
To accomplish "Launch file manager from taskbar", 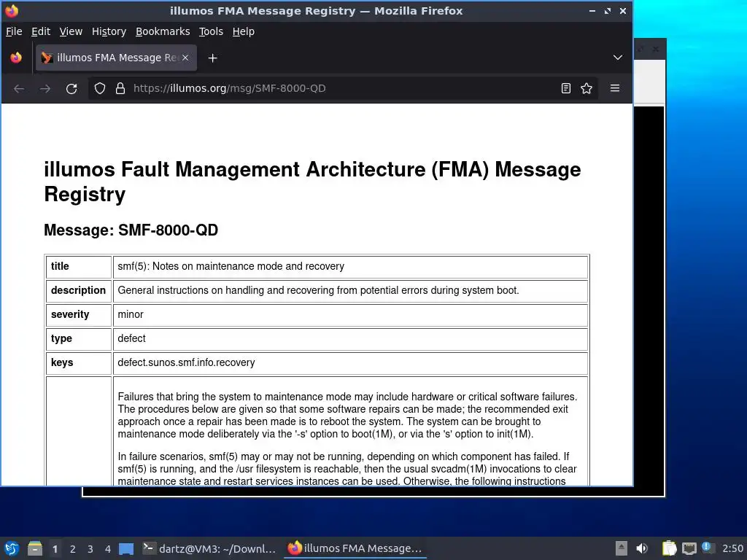I will [35, 548].
